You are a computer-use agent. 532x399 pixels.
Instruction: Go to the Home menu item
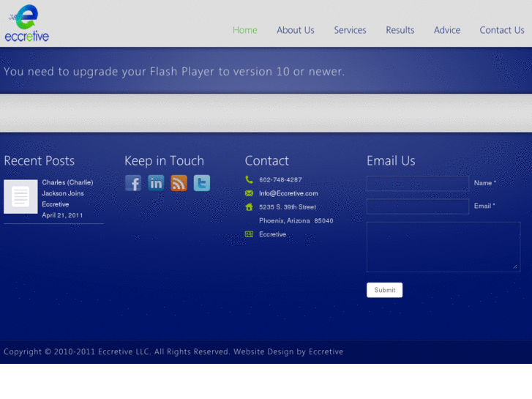click(245, 30)
